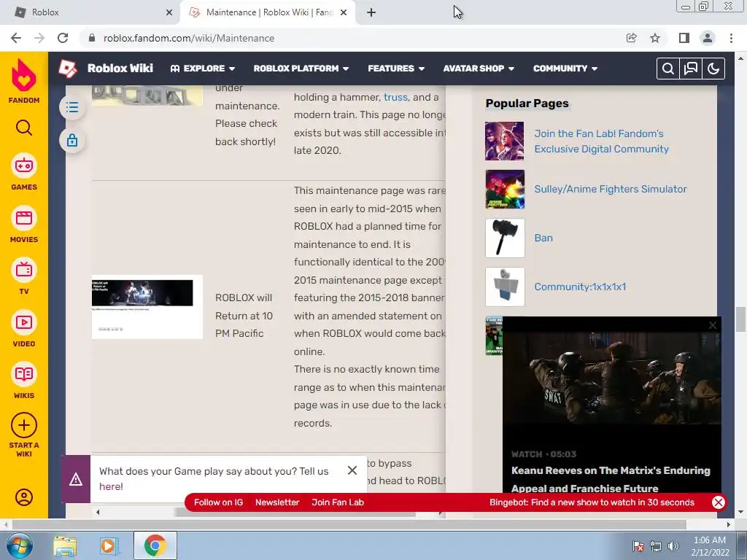Dismiss the Game play notification banner
This screenshot has width=747, height=560.
coord(352,470)
